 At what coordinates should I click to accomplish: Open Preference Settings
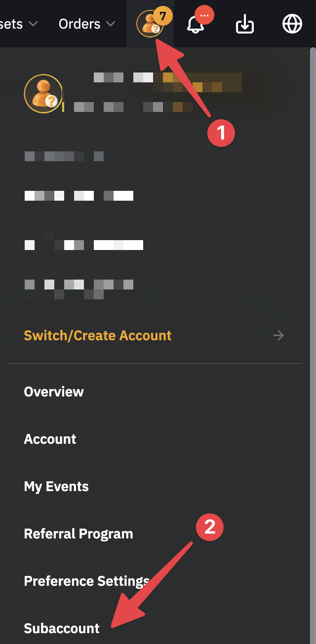coord(86,581)
